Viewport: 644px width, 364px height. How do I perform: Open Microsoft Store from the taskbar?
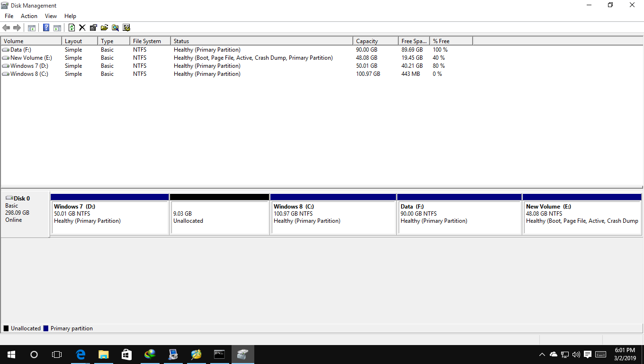click(126, 355)
